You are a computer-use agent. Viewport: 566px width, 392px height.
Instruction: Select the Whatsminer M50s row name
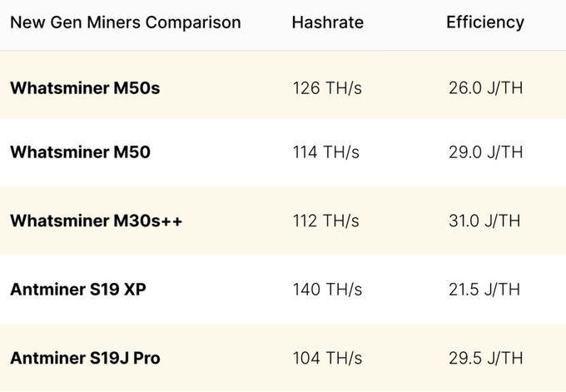pyautogui.click(x=85, y=88)
